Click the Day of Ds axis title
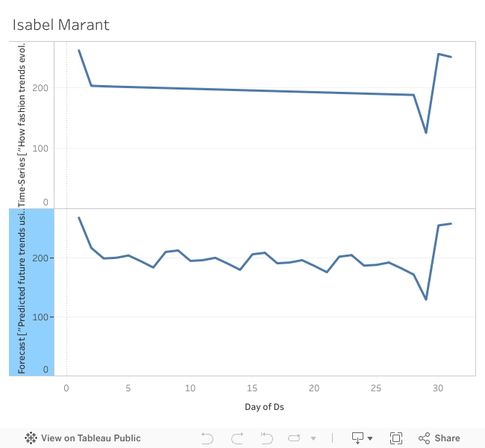The image size is (485, 448). pos(264,407)
